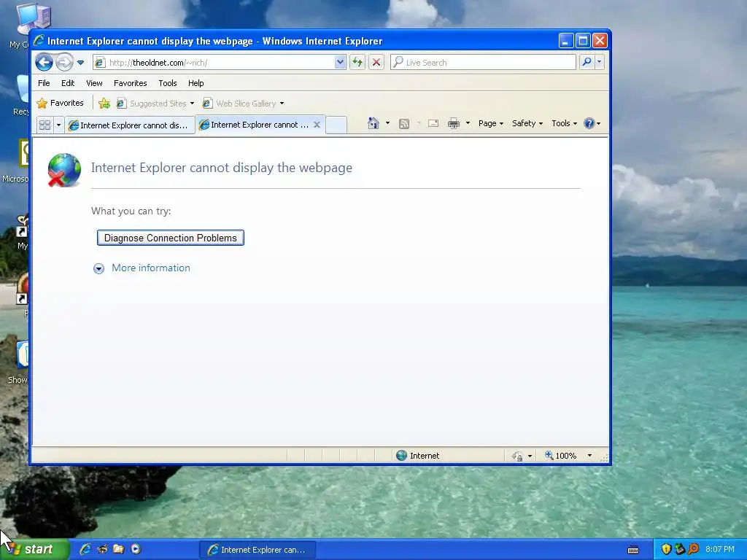Go back with the Back arrow button
The height and width of the screenshot is (560, 747).
pyautogui.click(x=44, y=63)
